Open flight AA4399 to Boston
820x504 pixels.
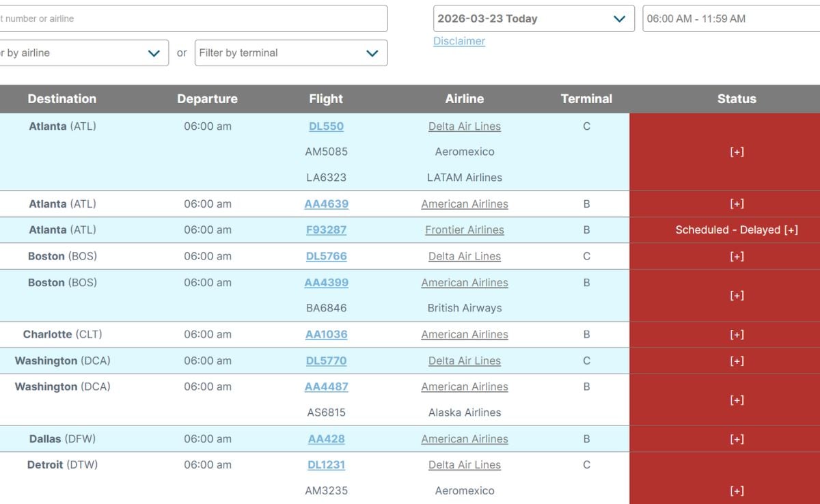tap(326, 283)
